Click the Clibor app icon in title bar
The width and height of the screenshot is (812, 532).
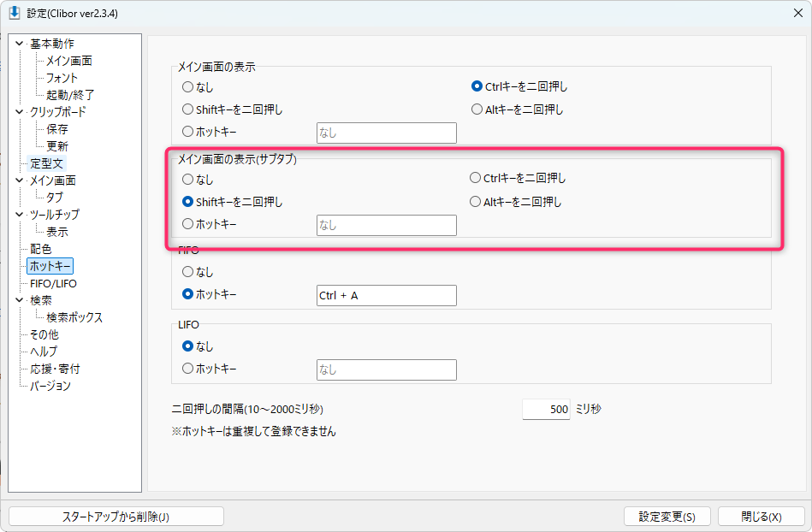(14, 13)
